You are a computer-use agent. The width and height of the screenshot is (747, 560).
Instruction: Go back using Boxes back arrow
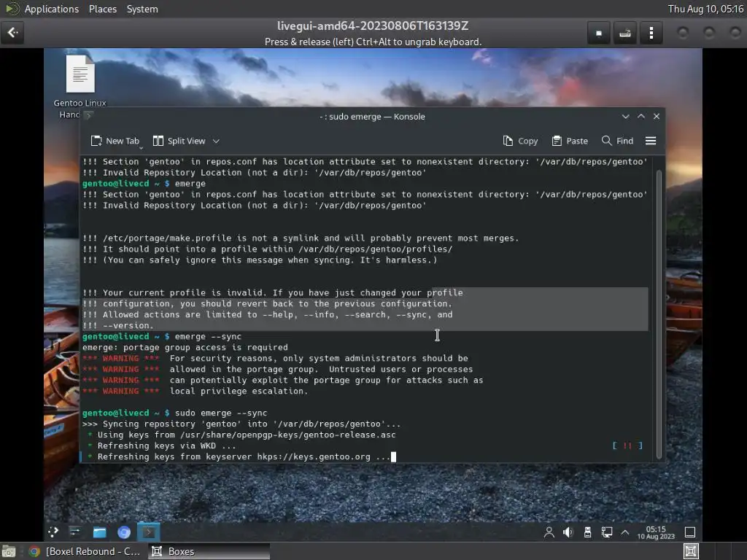tap(12, 33)
